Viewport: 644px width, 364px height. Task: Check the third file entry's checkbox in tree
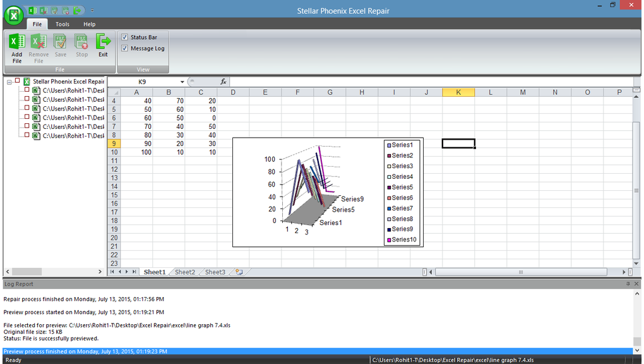click(27, 108)
